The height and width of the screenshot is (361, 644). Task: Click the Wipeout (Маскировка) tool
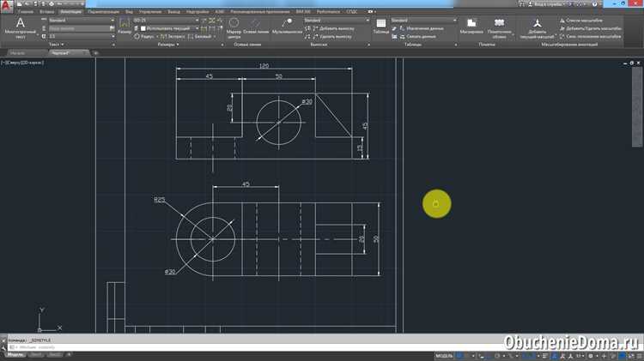tap(471, 26)
